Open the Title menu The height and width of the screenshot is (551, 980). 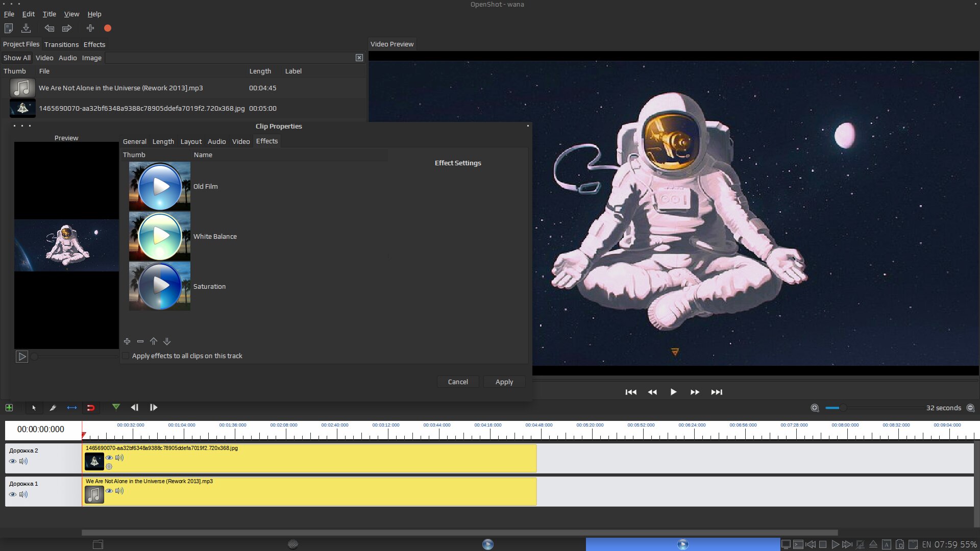49,14
